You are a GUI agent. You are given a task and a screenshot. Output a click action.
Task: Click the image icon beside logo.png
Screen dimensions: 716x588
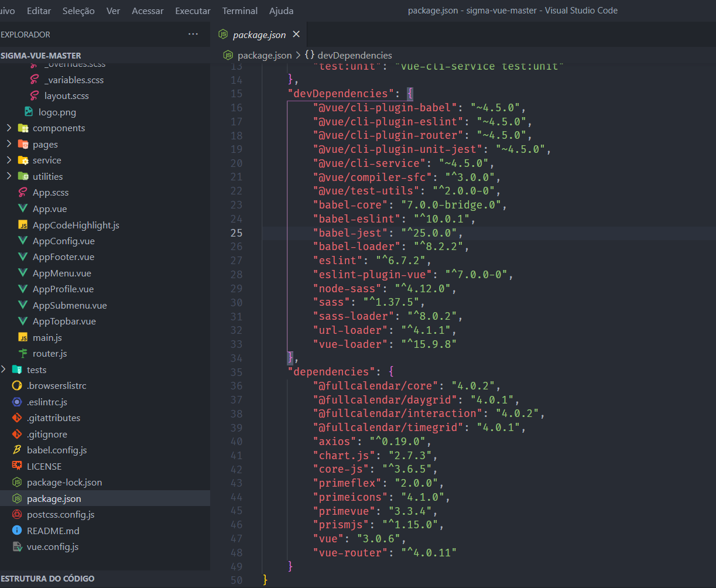click(29, 112)
